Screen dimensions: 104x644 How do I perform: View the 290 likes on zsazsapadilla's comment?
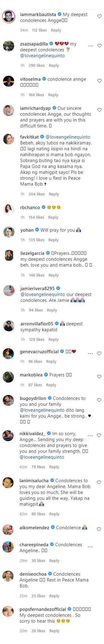pyautogui.click(x=37, y=66)
